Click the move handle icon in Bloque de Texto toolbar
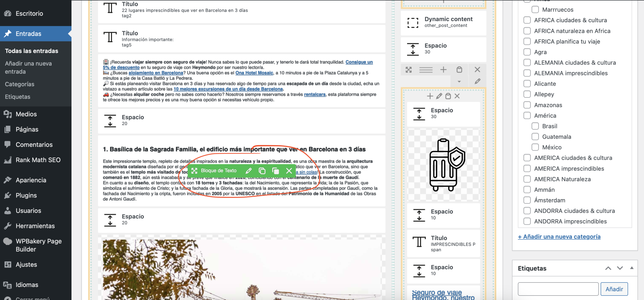 click(194, 171)
